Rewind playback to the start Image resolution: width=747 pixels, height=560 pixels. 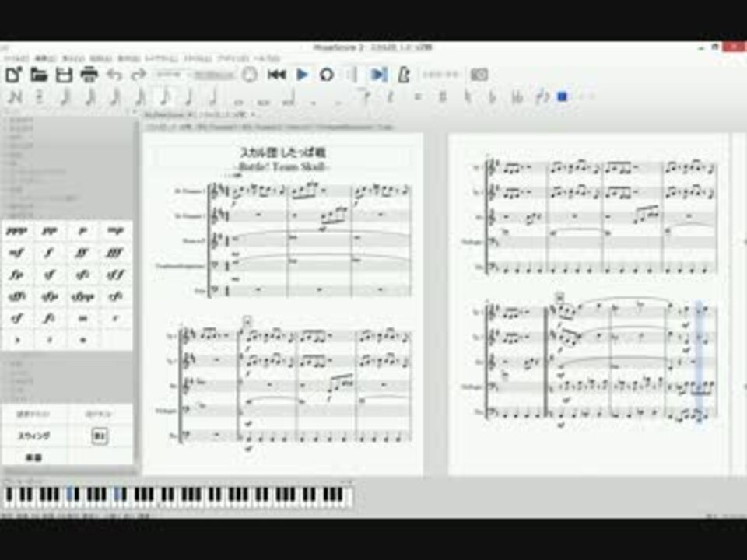click(276, 75)
